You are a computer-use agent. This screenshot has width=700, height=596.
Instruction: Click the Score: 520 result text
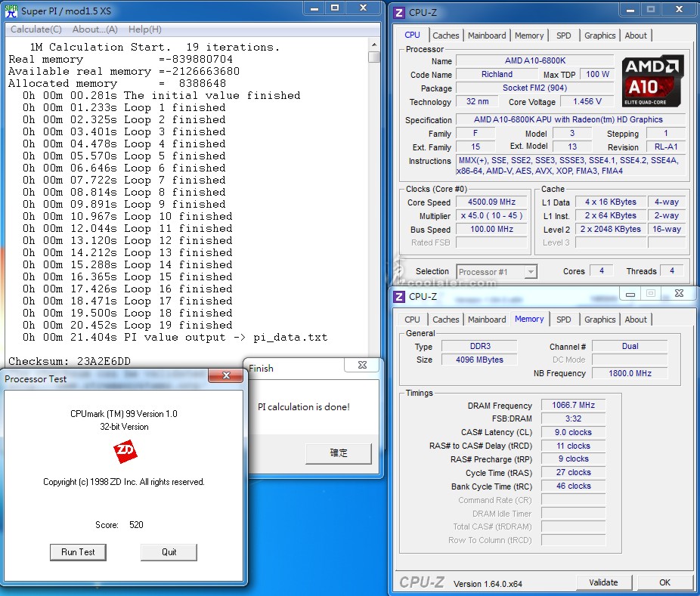[x=119, y=525]
